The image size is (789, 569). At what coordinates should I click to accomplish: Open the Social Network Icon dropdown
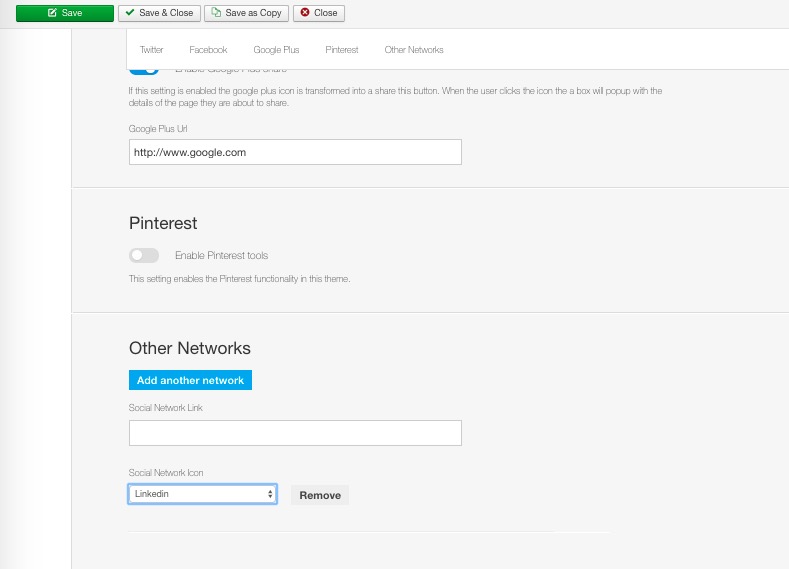[203, 494]
